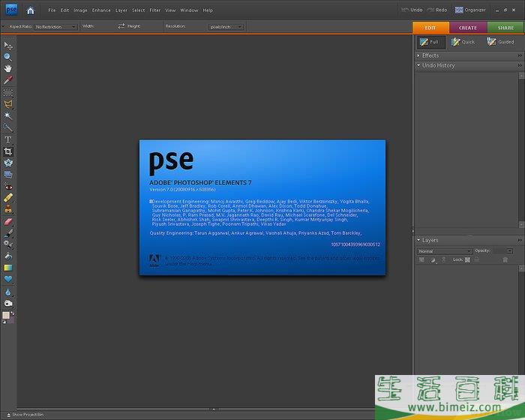Switch to Guided edit mode
525x420 pixels.
(500, 42)
